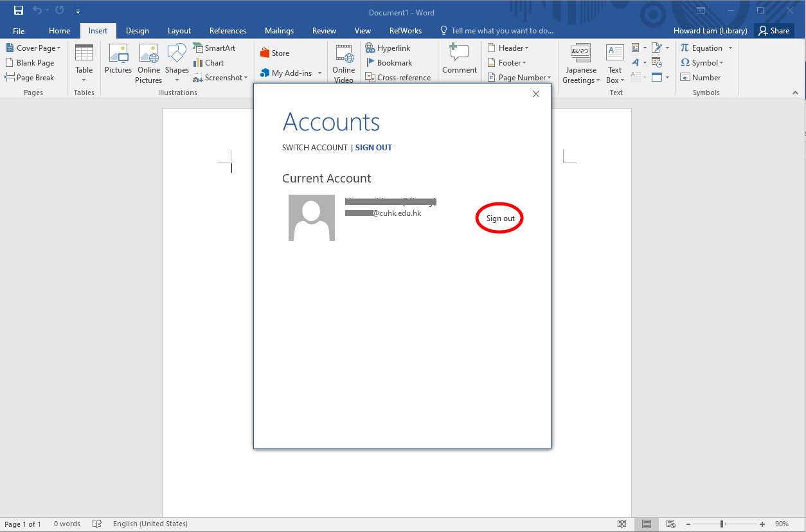
Task: Collapse the ribbon
Action: pyautogui.click(x=795, y=93)
